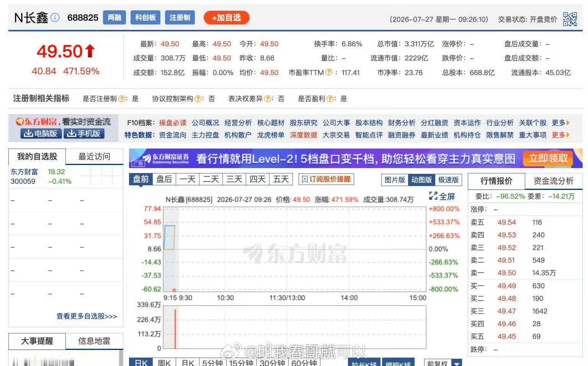The width and height of the screenshot is (588, 366).
Task: Select 盘后 chart tab
Action: pos(164,179)
